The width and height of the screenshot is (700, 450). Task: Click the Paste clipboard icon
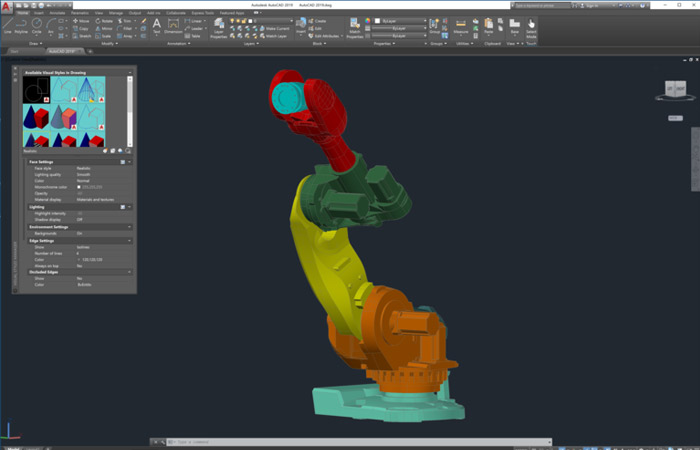[489, 26]
